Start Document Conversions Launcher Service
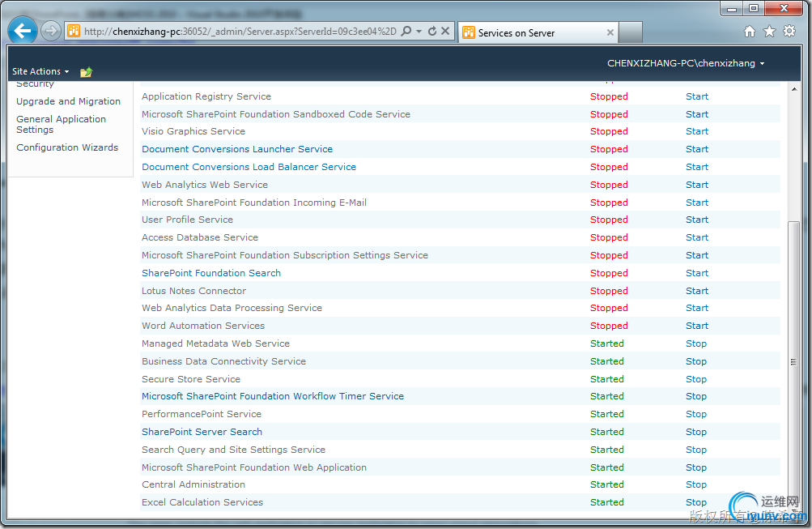The image size is (812, 529). click(x=697, y=149)
